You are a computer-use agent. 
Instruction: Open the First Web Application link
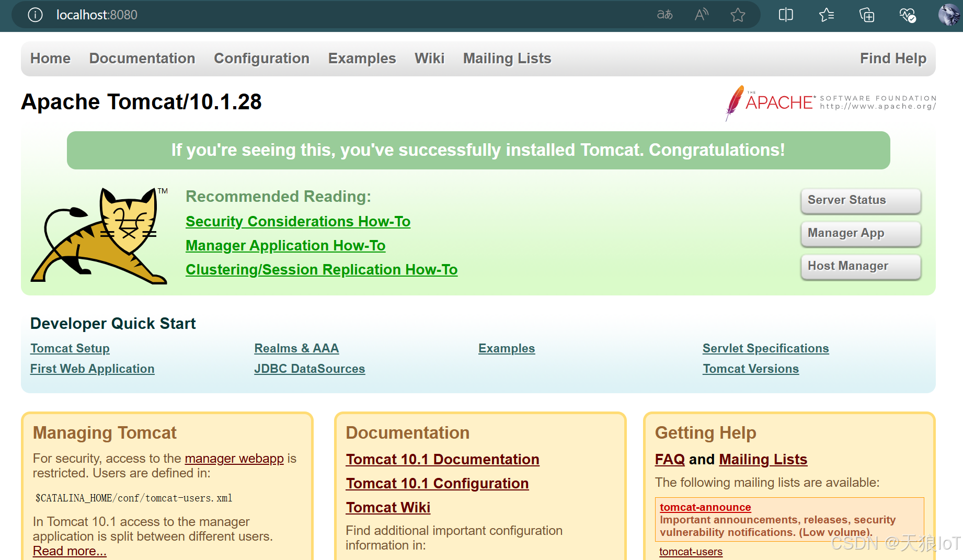tap(93, 369)
